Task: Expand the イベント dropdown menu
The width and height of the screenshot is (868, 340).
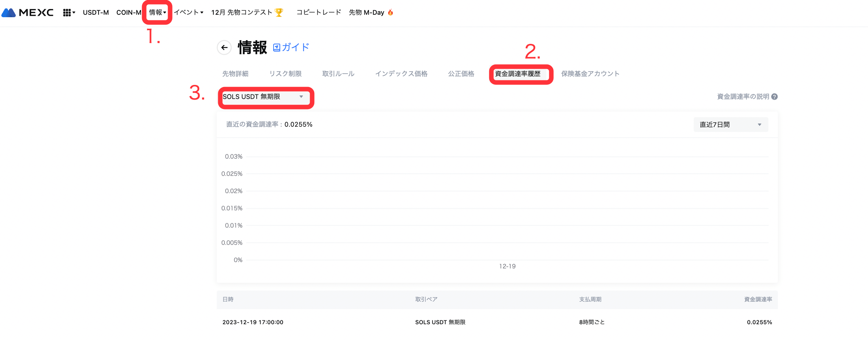Action: click(188, 13)
